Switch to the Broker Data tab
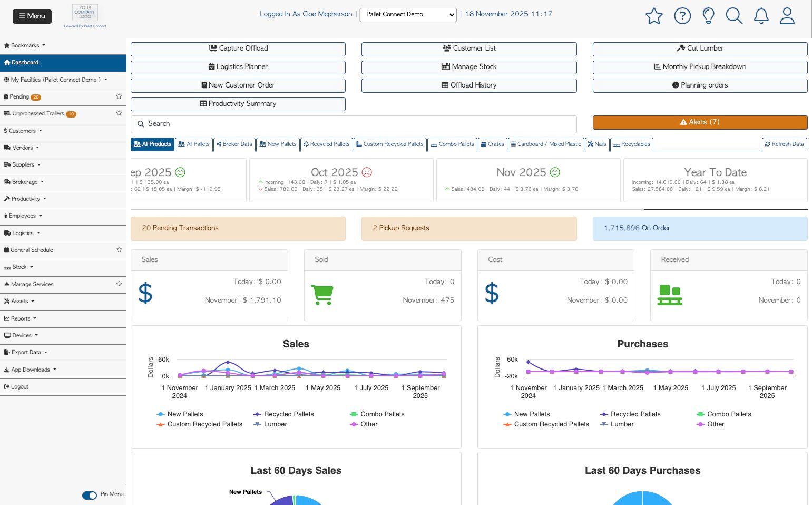The height and width of the screenshot is (505, 812). [234, 144]
